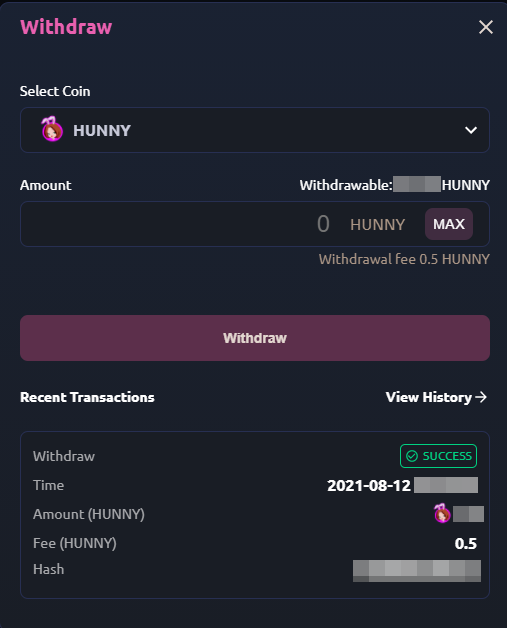
Task: Click the HUNNY icon beside transaction amount
Action: click(442, 513)
